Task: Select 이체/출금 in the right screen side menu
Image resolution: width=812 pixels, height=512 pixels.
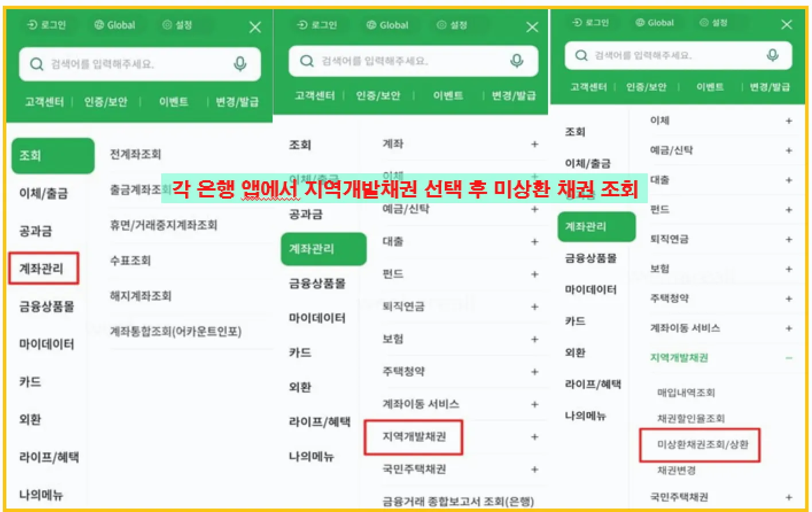Action: pyautogui.click(x=588, y=164)
